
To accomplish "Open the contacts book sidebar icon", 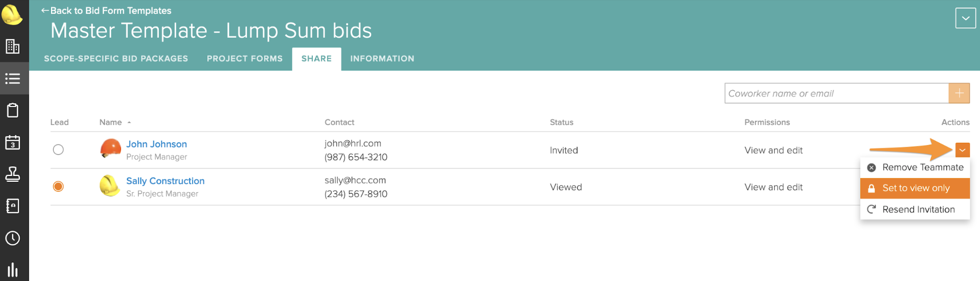I will (13, 206).
